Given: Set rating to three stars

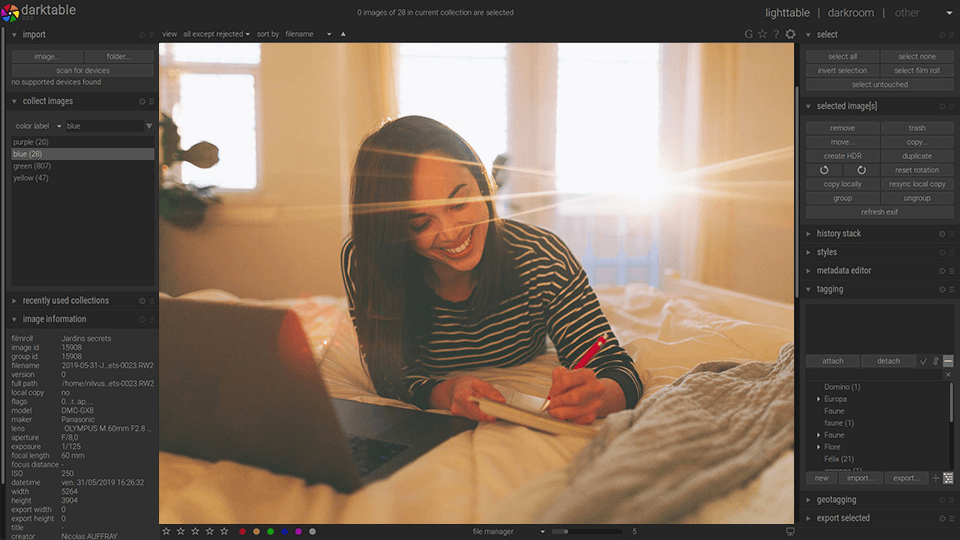Looking at the screenshot, I should tap(195, 531).
